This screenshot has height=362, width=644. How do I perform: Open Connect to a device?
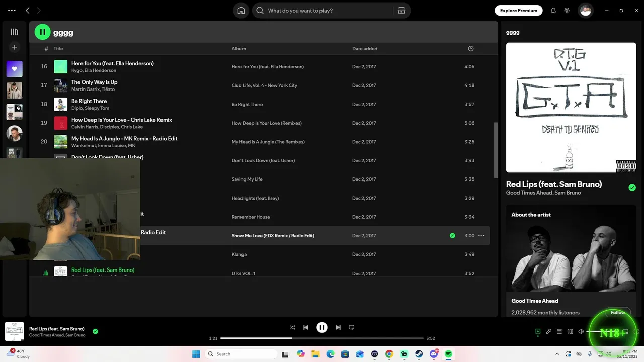pos(571,332)
